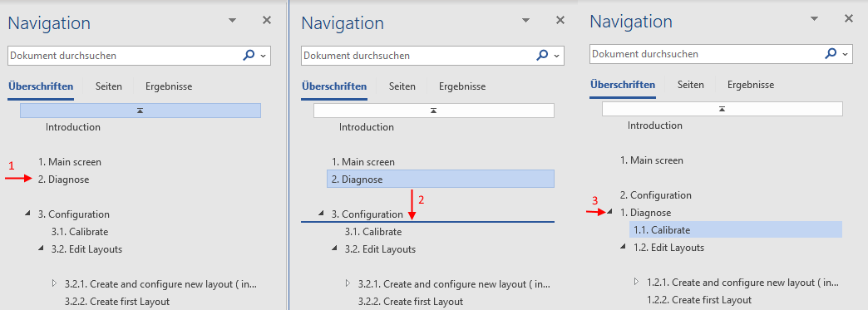Select '3. Configuration' heading in middle pane

click(367, 214)
